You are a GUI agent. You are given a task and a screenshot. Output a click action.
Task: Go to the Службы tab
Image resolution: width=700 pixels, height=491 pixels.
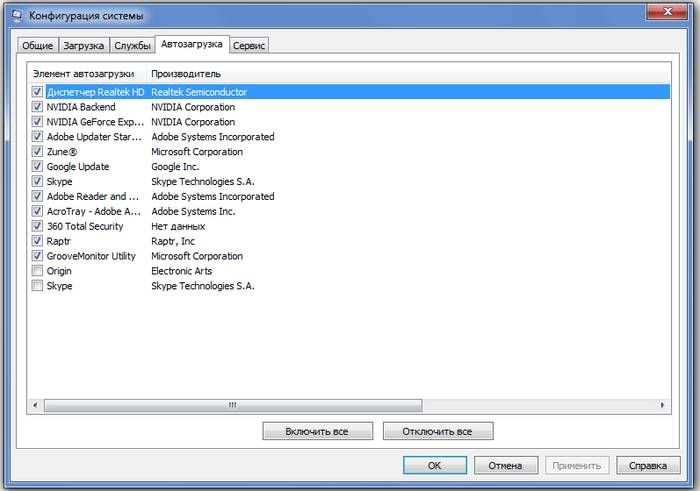(x=132, y=46)
